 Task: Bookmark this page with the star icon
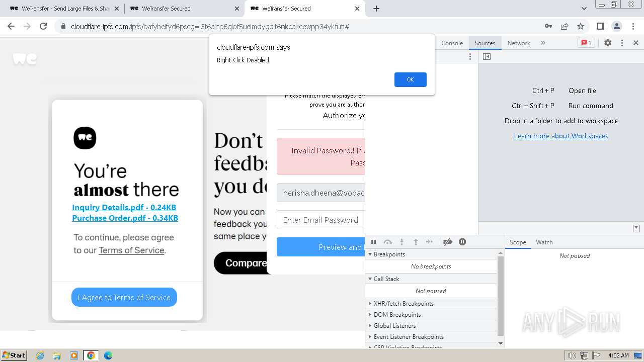click(x=581, y=26)
